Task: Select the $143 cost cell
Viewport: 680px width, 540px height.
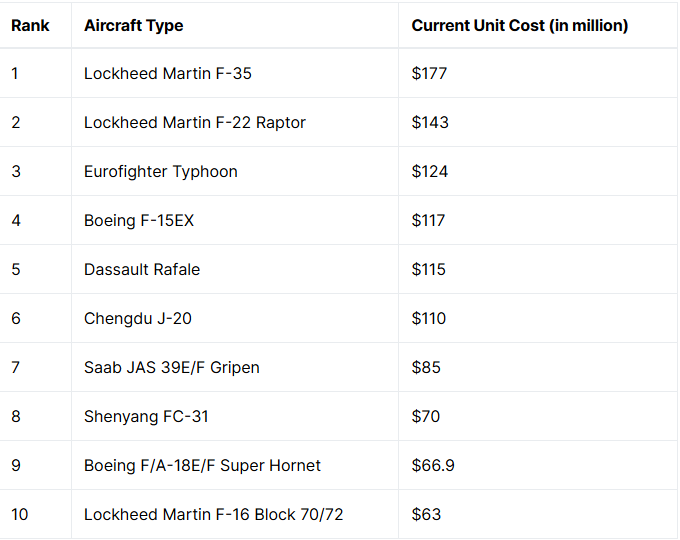Action: (430, 123)
